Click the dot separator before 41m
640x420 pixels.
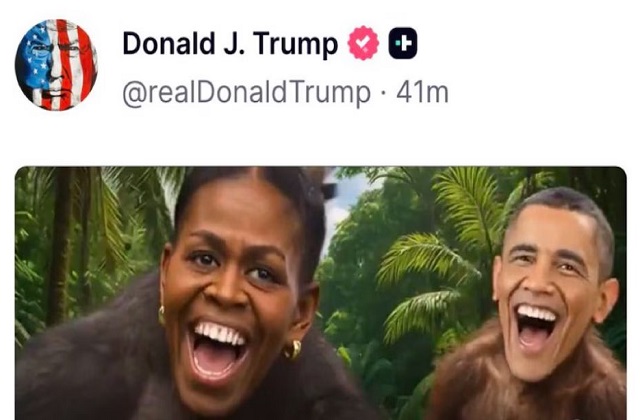pos(383,93)
